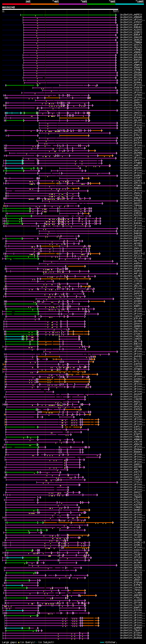Select hit UniRef100_C0U1X3
The height and width of the screenshot is (644, 146).
(x=131, y=90)
